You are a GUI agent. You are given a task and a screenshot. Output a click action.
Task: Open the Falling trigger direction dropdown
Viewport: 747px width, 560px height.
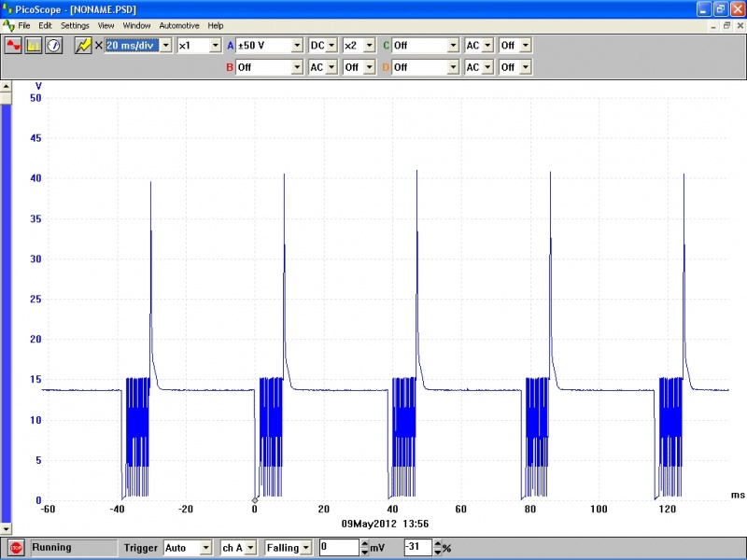307,548
